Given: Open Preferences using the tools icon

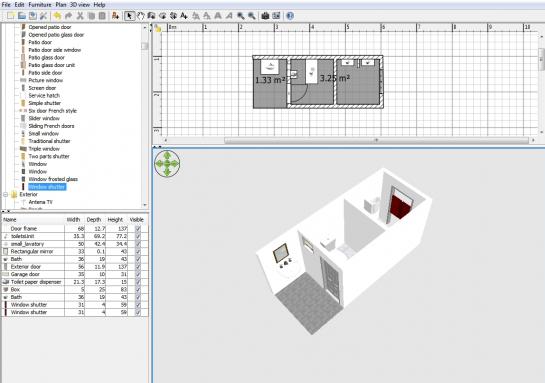Looking at the screenshot, I should coord(43,16).
